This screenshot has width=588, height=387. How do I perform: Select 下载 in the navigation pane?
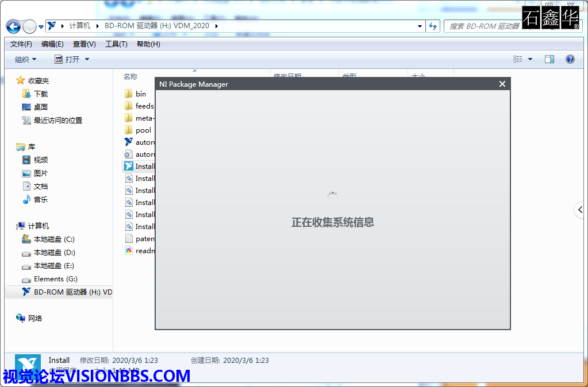(35, 94)
